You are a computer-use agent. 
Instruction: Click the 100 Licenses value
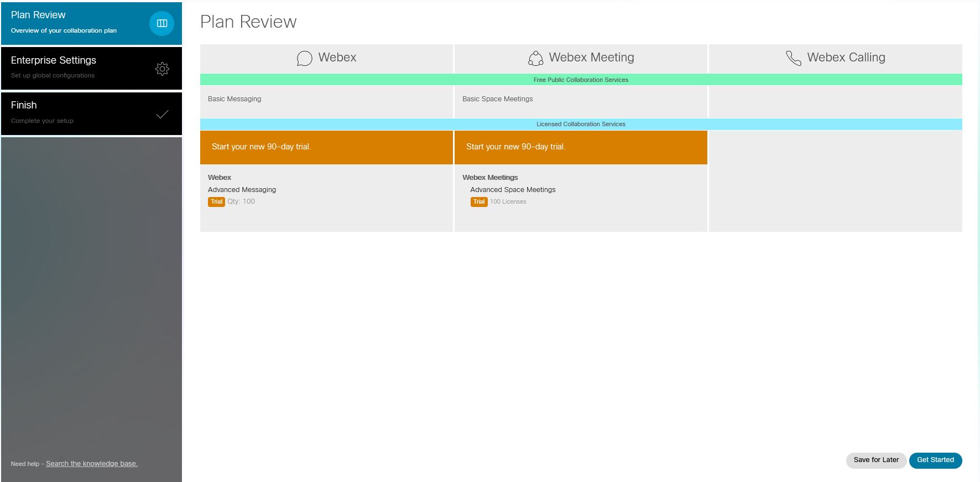tap(508, 202)
